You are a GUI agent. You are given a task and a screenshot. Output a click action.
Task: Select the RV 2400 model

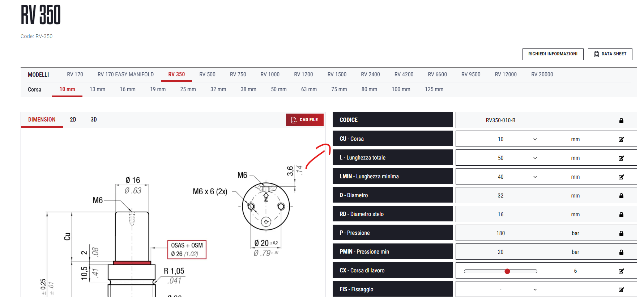click(x=370, y=75)
